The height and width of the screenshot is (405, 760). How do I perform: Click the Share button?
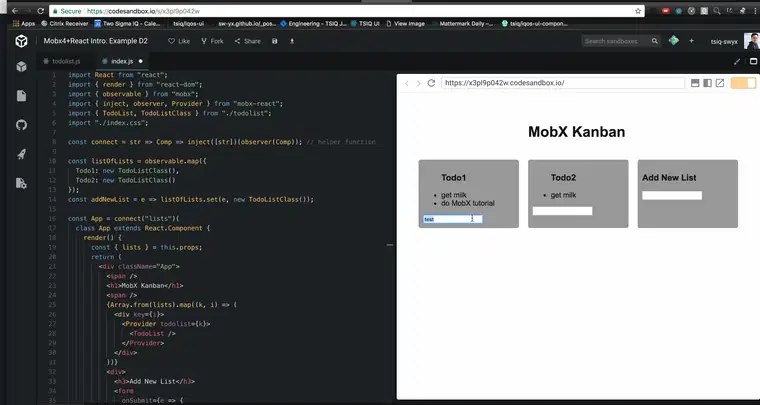(248, 41)
